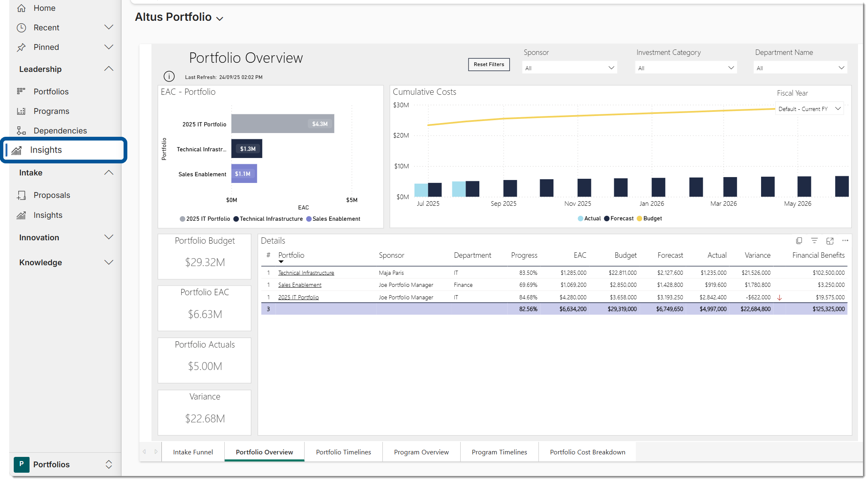Click the 2025 IT Portfolio gray bar
Viewport: 868px width, 481px height.
click(x=282, y=123)
